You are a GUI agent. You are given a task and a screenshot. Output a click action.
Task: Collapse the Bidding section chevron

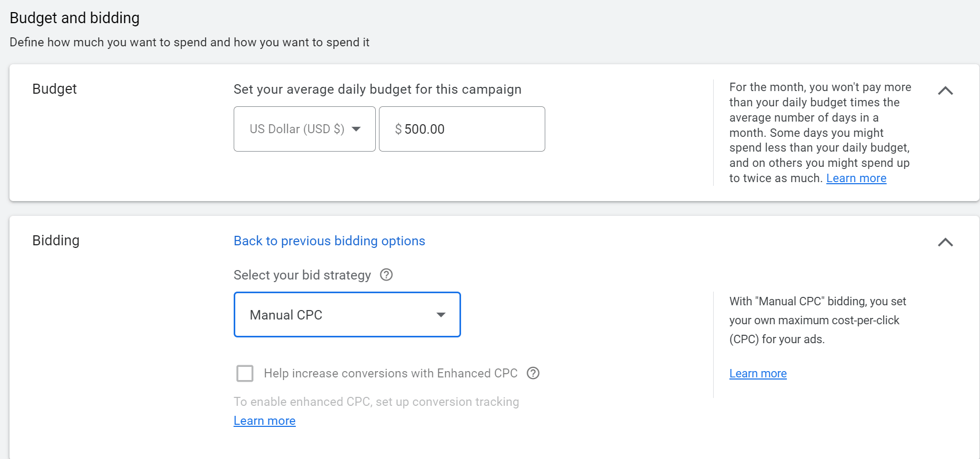pyautogui.click(x=945, y=242)
